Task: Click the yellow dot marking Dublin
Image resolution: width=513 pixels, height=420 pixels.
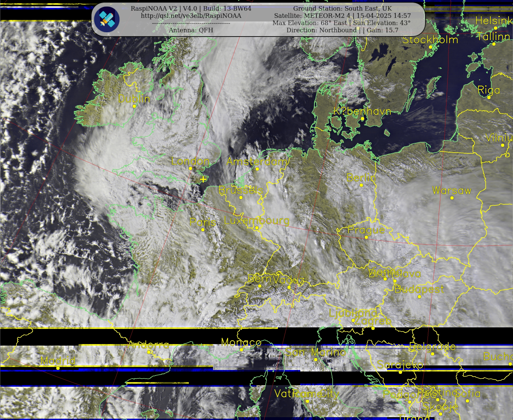Action: [134, 106]
